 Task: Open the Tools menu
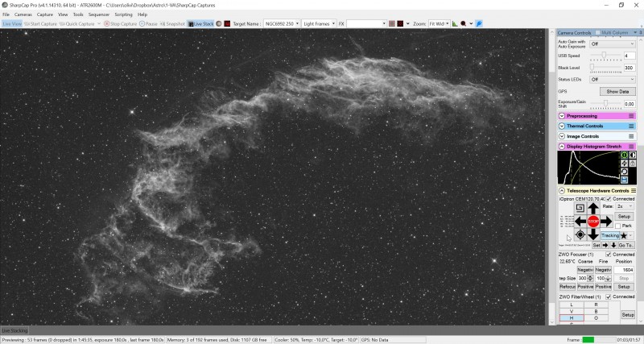78,15
